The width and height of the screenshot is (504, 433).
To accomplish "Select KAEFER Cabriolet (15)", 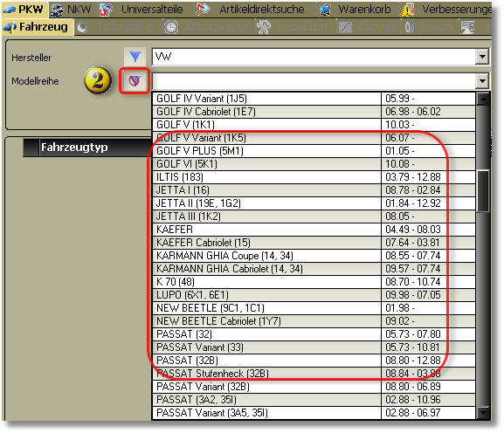I will coord(314,243).
